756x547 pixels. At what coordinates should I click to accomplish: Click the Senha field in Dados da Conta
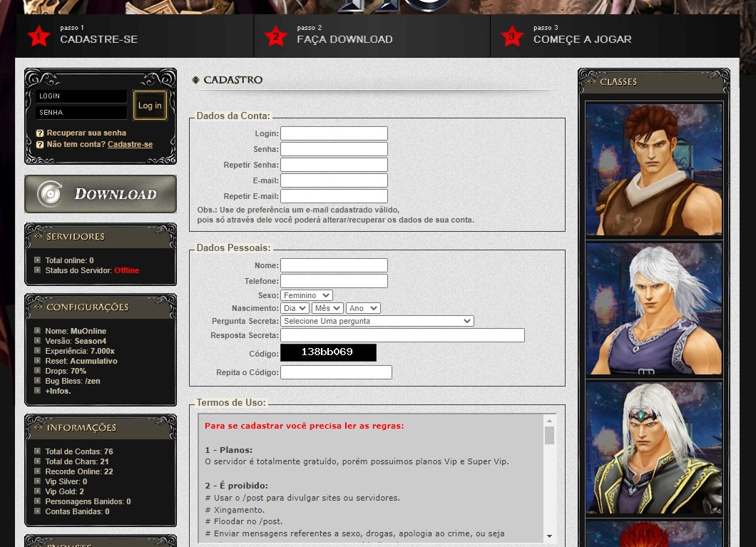click(x=334, y=149)
